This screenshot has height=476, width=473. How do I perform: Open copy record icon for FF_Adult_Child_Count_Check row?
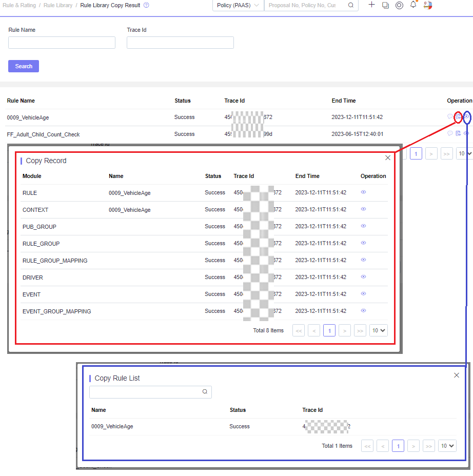point(458,133)
